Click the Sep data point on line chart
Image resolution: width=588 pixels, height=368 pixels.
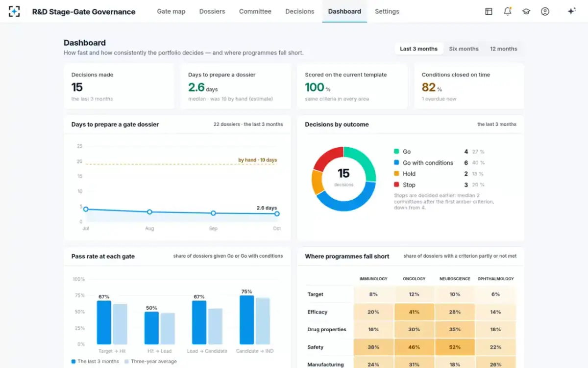pos(213,213)
